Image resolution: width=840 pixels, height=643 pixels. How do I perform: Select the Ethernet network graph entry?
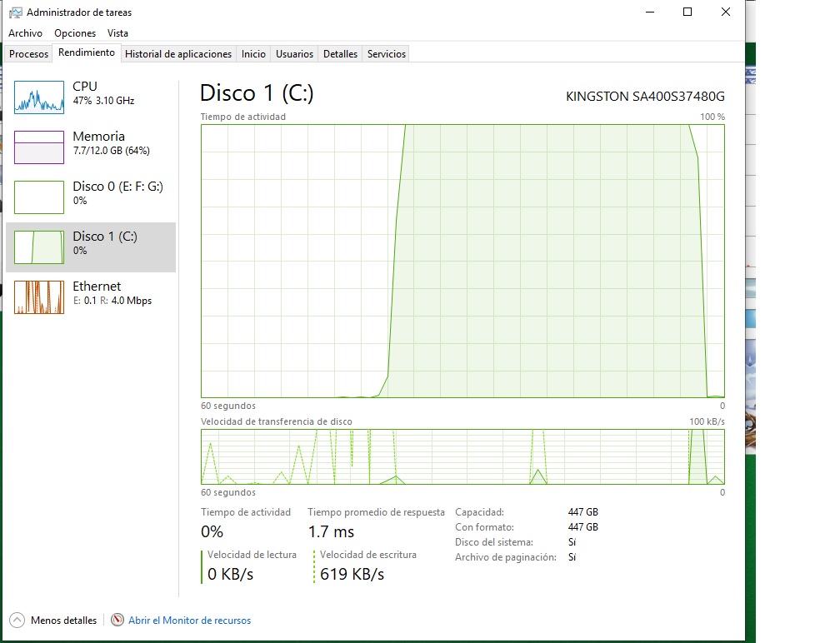(39, 297)
